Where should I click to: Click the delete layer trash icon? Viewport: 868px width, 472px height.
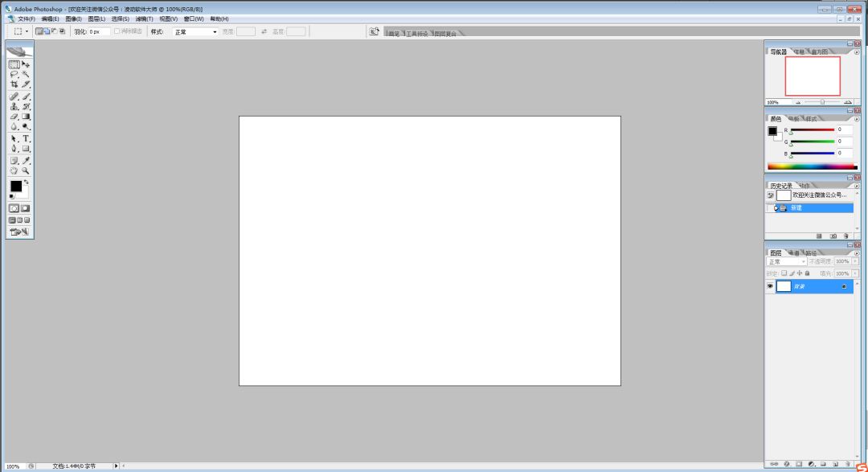tap(848, 464)
